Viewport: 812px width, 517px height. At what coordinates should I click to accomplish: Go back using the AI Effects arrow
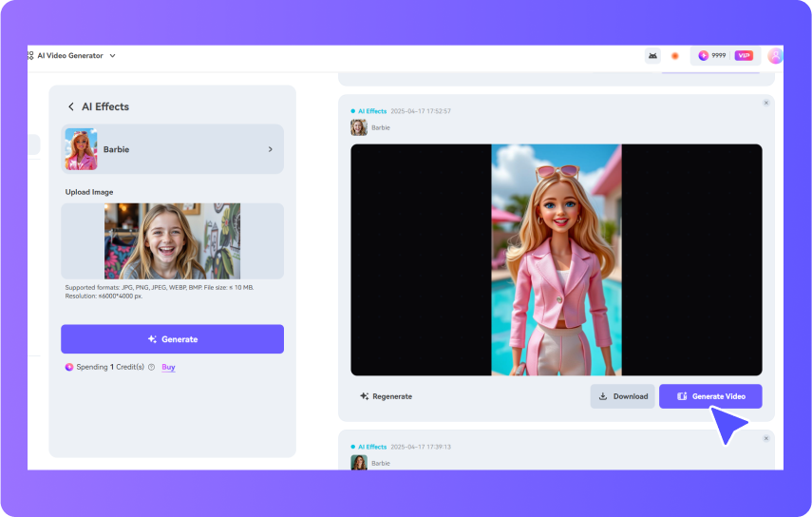tap(71, 106)
